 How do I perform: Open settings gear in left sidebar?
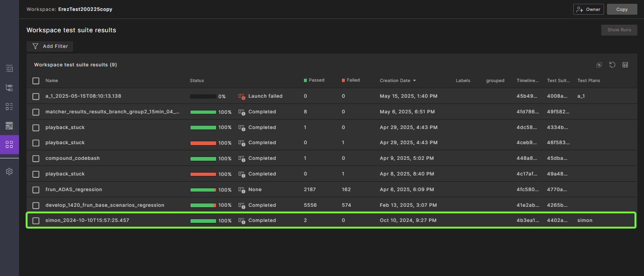[x=9, y=172]
